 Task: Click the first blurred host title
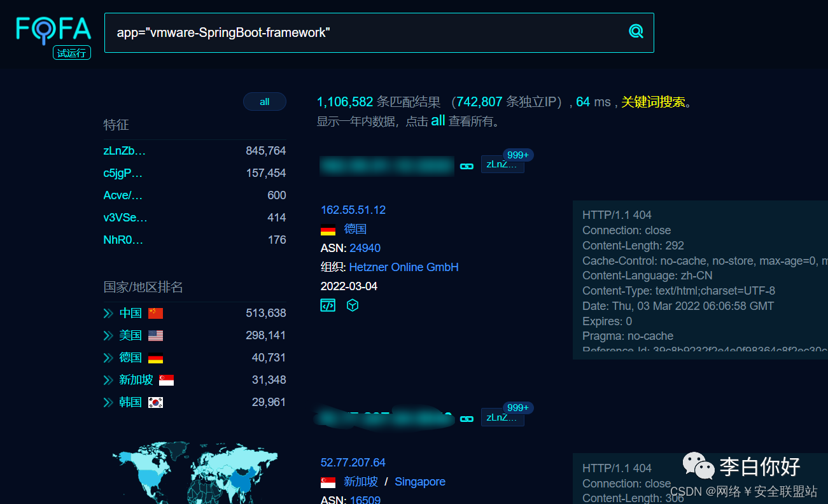pos(387,165)
